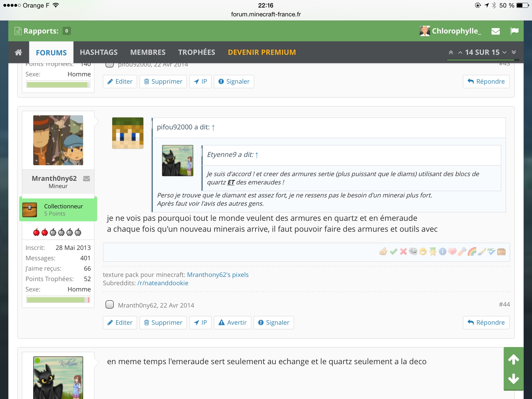Click the pink heart rating icon
The image size is (532, 399).
pyautogui.click(x=452, y=251)
